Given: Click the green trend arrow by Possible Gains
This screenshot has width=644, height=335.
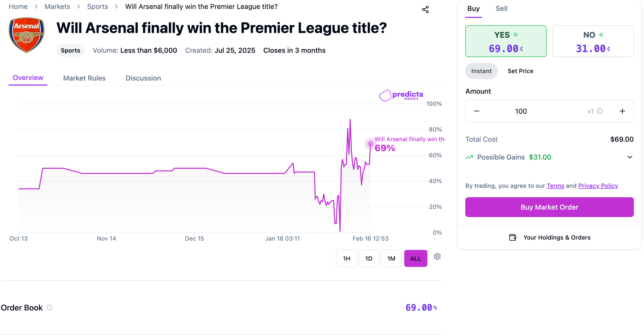Looking at the screenshot, I should tap(469, 157).
